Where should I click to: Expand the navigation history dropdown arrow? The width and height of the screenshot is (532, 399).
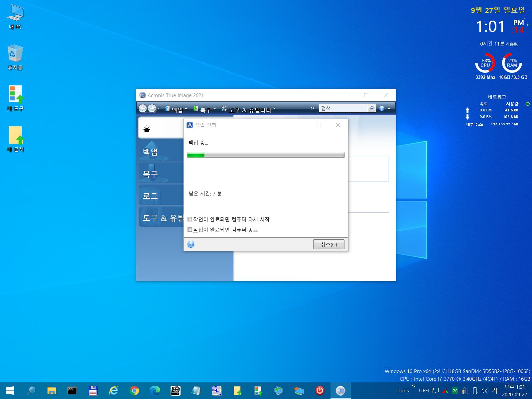pos(159,109)
